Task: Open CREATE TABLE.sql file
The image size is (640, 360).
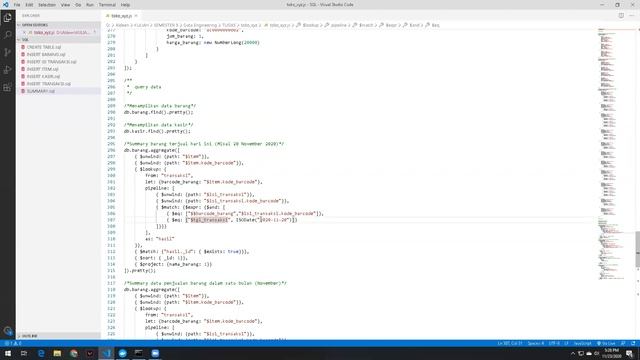Action: tap(44, 47)
